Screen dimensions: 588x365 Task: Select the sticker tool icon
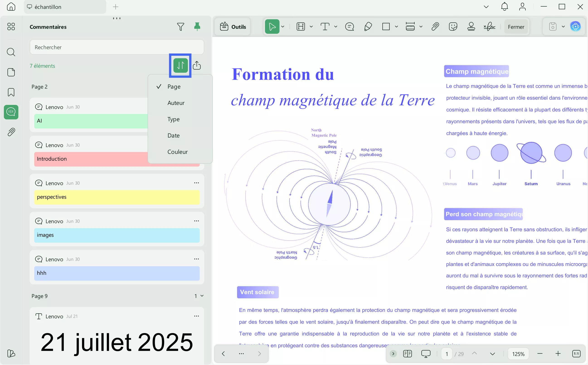[453, 27]
